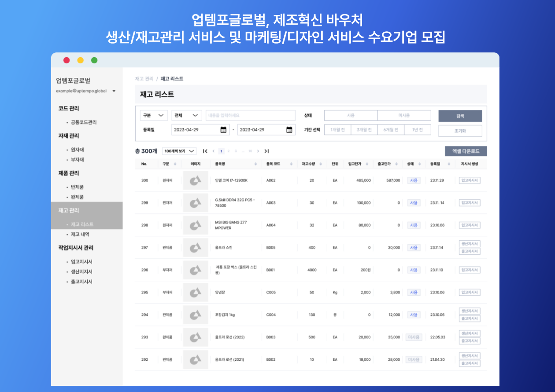Open the end date calendar picker icon
This screenshot has width=555, height=392.
tap(289, 130)
